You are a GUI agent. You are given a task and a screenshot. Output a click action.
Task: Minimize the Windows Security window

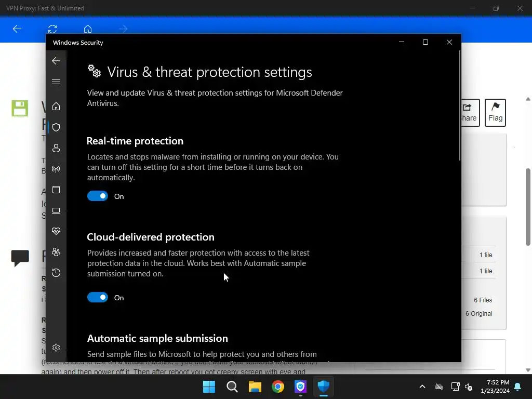402,42
